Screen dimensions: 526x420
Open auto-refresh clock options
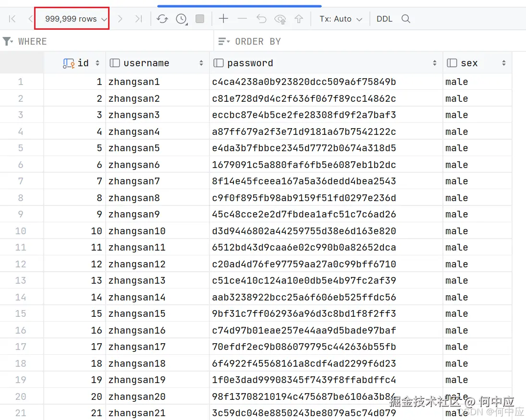[182, 19]
